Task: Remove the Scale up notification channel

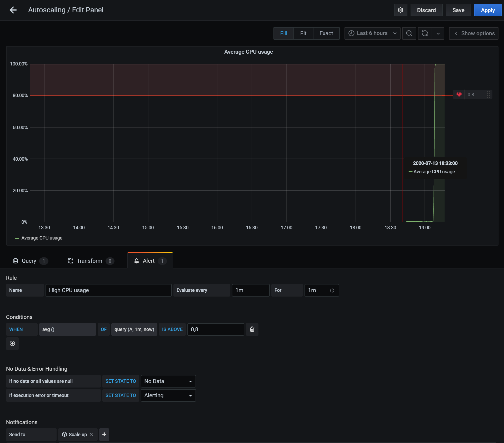Action: [91, 434]
